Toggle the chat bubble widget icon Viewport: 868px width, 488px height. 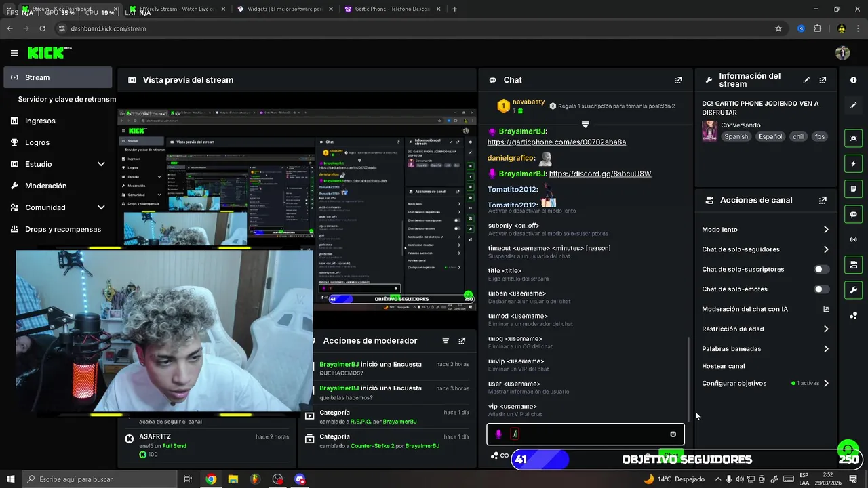click(853, 214)
